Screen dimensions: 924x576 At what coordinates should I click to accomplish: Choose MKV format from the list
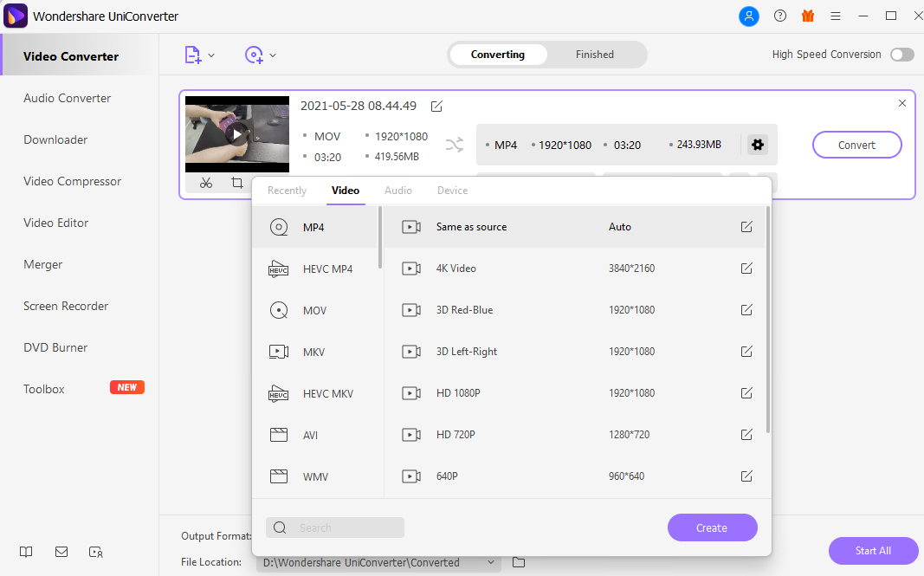[x=314, y=352]
